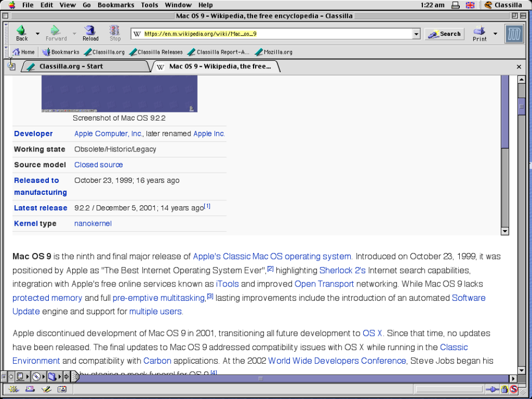Click the Mozilla throbber icon
Screen dimensions: 532x399
(x=514, y=34)
